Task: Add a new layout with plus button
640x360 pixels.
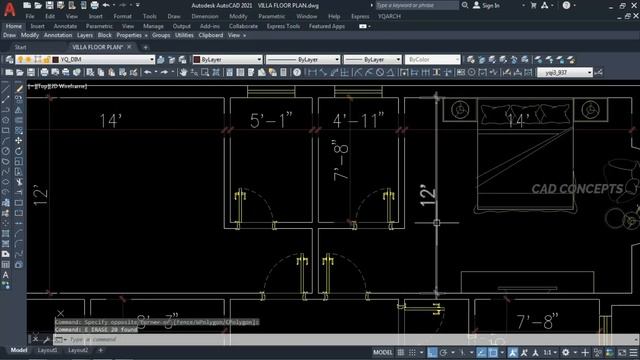Action: coord(100,350)
